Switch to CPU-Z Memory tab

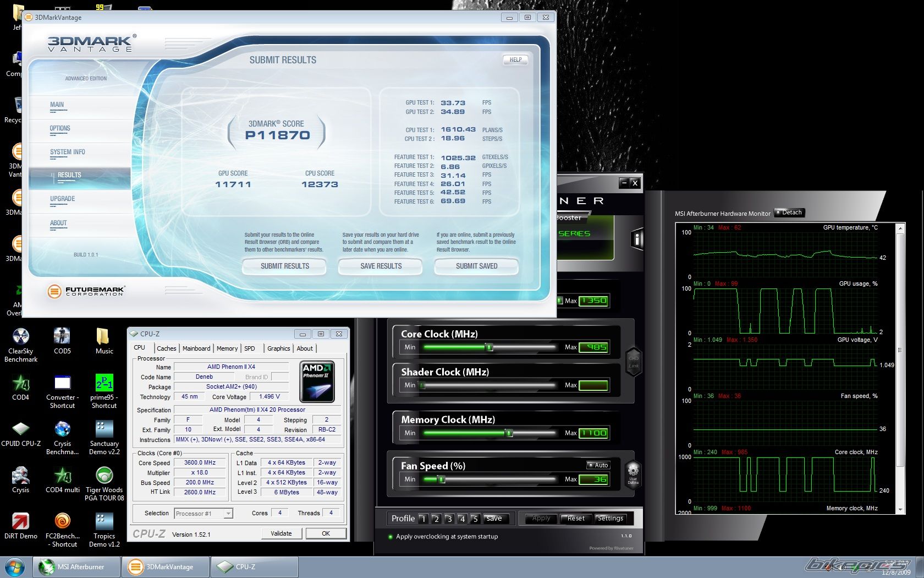click(x=227, y=348)
